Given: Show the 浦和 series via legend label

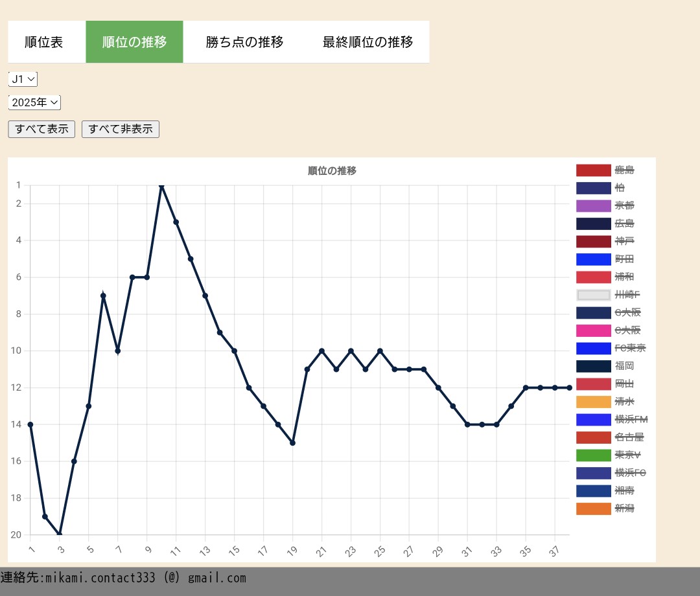Looking at the screenshot, I should click(x=624, y=277).
